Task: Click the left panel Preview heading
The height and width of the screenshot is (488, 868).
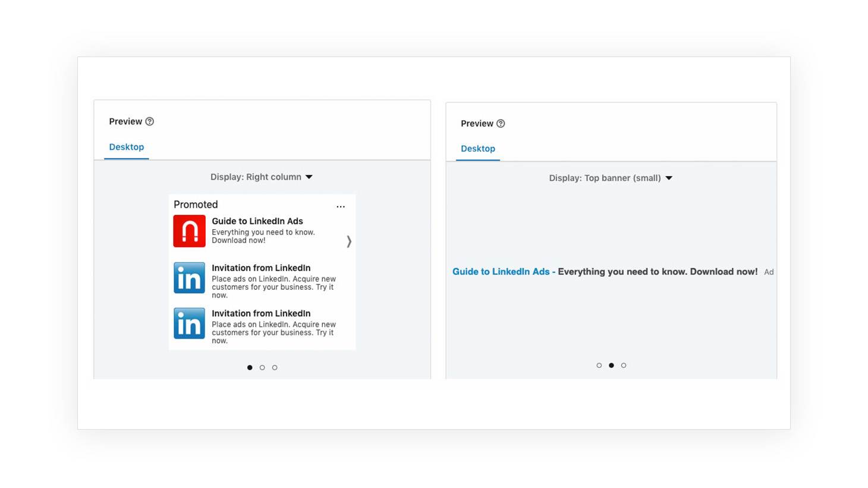Action: pyautogui.click(x=125, y=121)
